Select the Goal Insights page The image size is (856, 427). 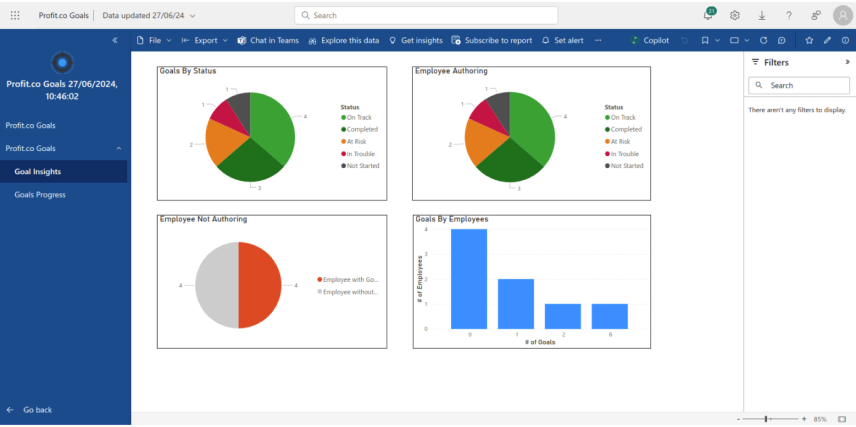[x=63, y=171]
